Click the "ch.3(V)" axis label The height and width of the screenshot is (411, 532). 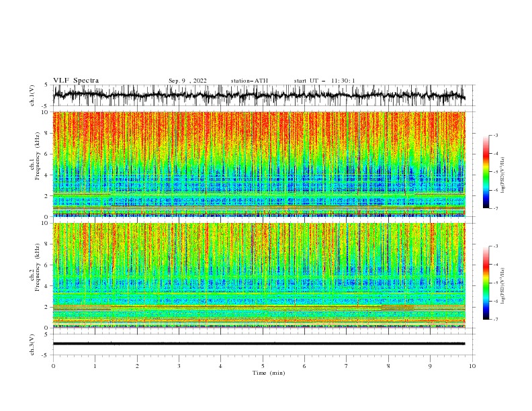pos(32,345)
